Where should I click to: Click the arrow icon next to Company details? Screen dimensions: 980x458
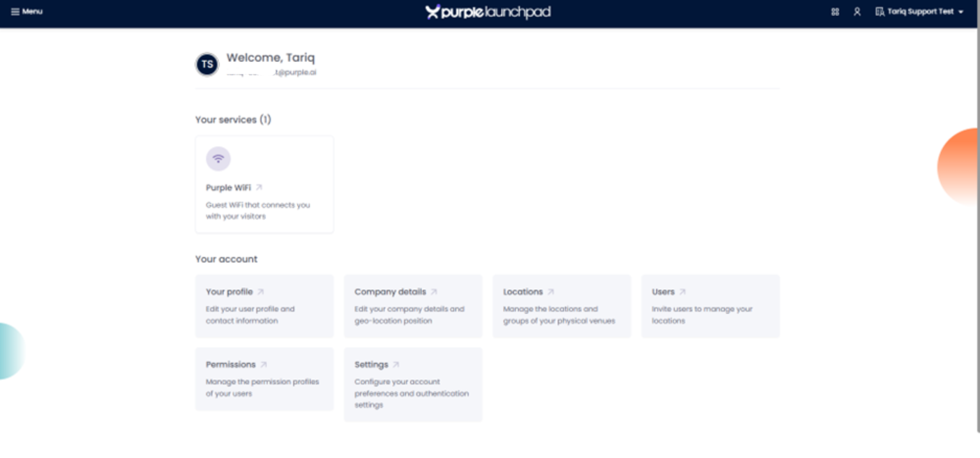[x=434, y=292]
